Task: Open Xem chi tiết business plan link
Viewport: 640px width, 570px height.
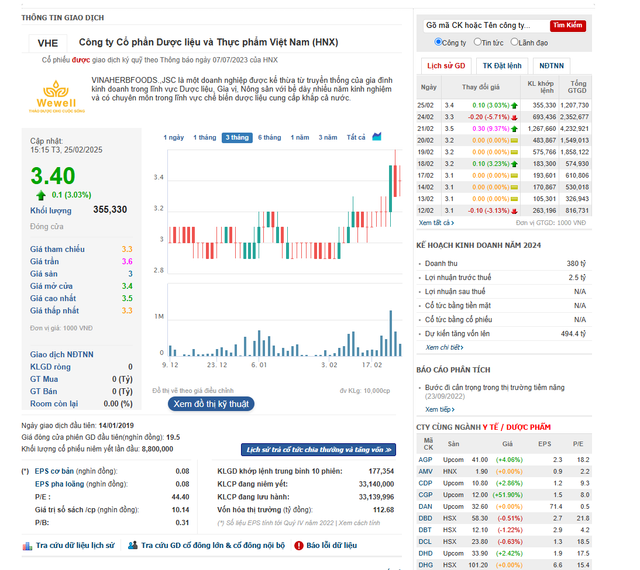Action: point(444,347)
